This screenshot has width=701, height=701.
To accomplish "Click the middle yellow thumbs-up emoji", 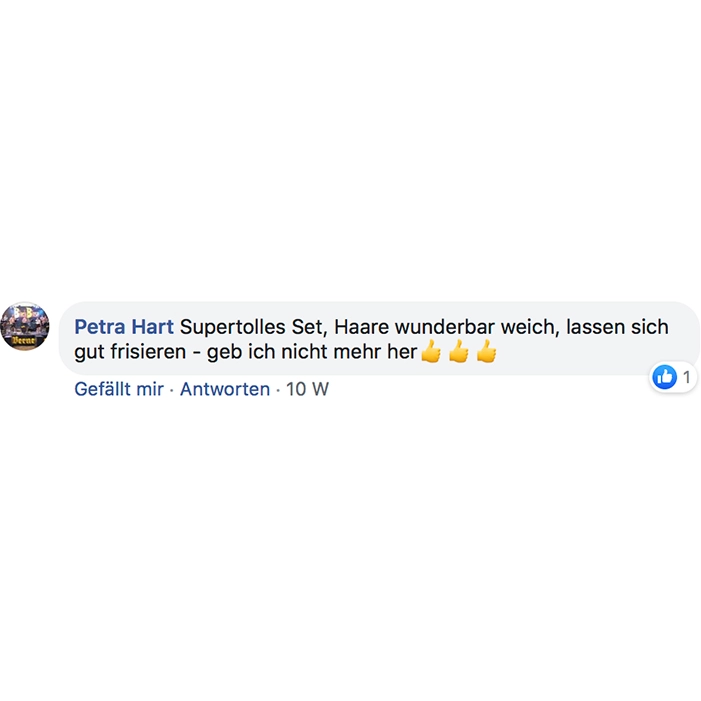I will click(x=459, y=351).
